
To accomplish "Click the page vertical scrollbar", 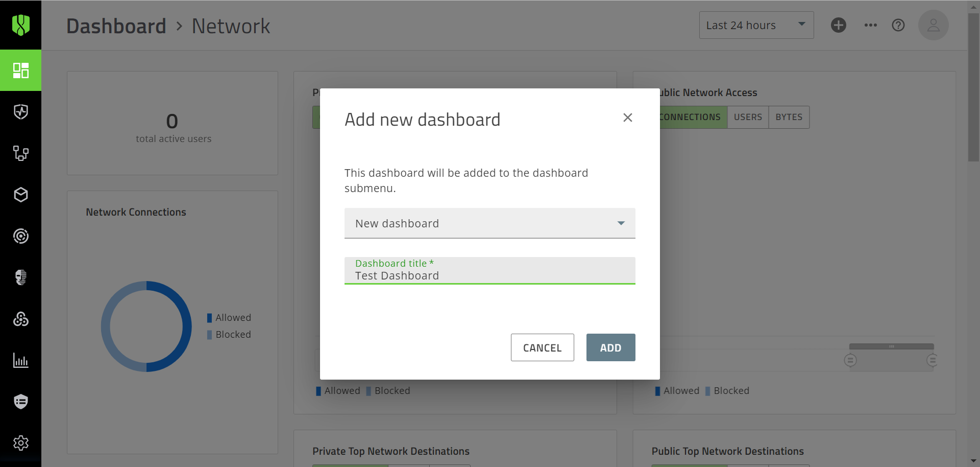I will point(974,87).
